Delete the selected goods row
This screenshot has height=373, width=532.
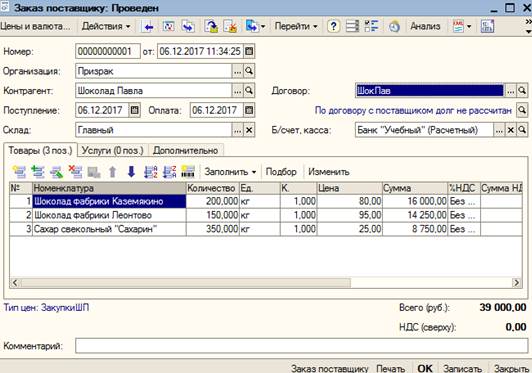(x=75, y=172)
